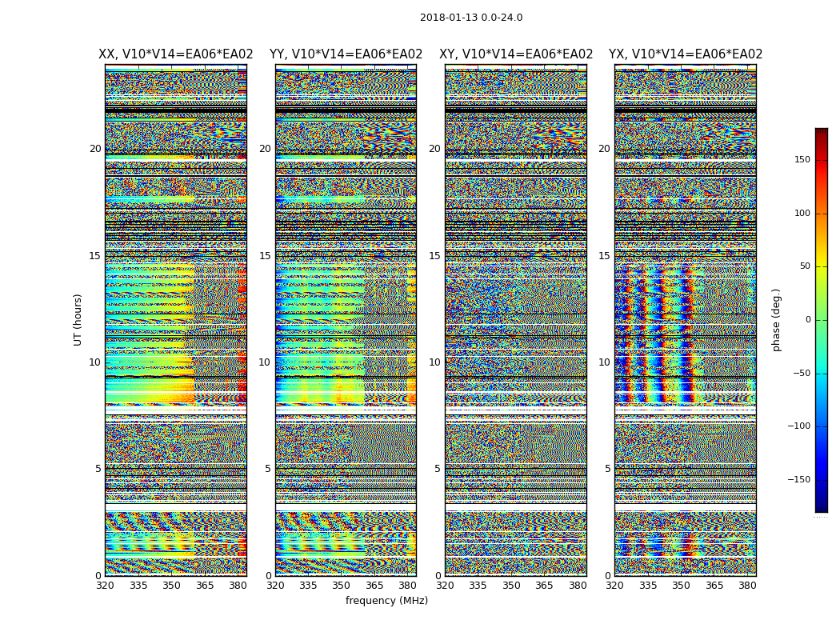Click the colorbar tick label 150

(802, 160)
